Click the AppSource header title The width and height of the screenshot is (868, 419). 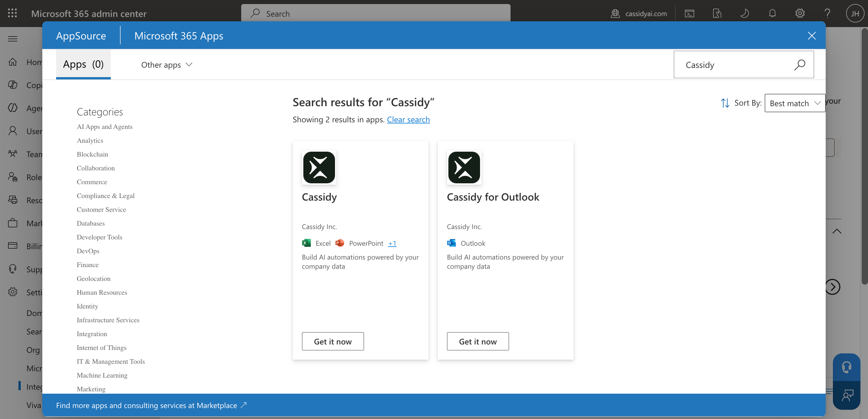(x=81, y=36)
